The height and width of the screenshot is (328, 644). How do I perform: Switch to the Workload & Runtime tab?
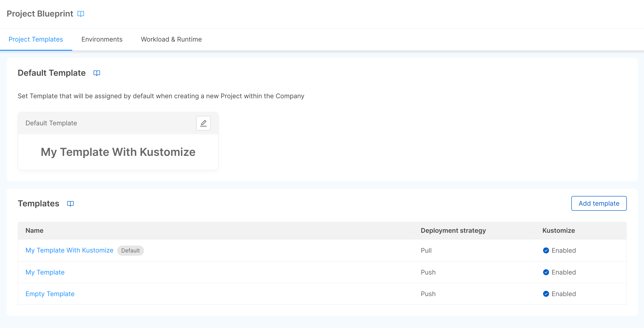pos(171,39)
